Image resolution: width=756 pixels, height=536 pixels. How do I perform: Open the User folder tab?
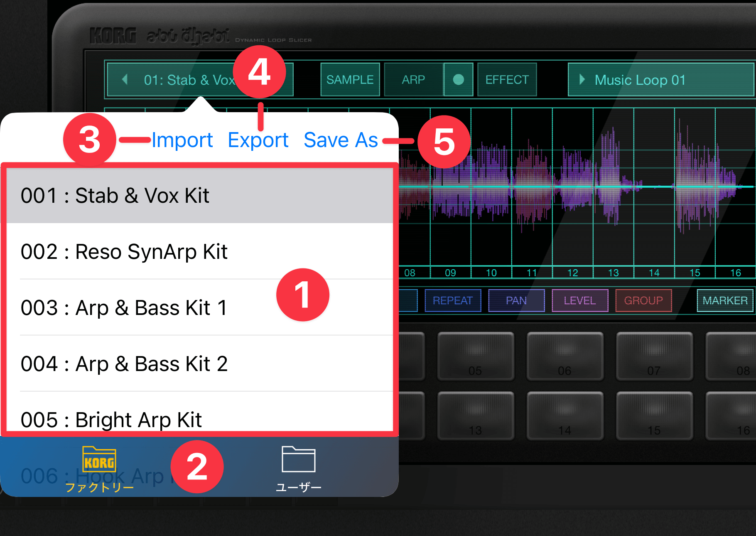coord(298,469)
